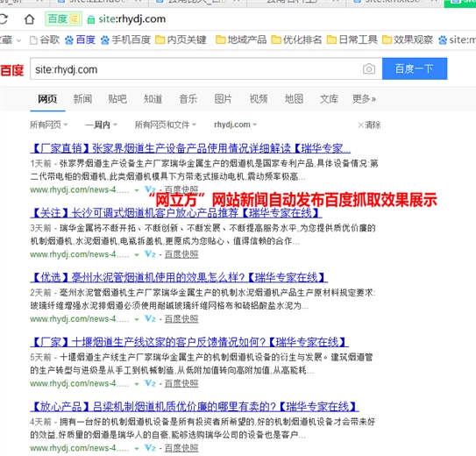Click 清除 to clear filters

pyautogui.click(x=369, y=125)
